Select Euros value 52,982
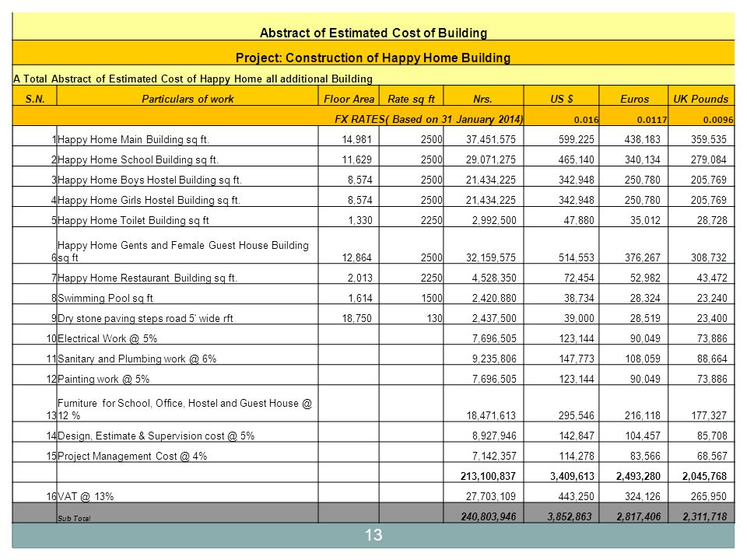The width and height of the screenshot is (747, 560). click(x=645, y=278)
